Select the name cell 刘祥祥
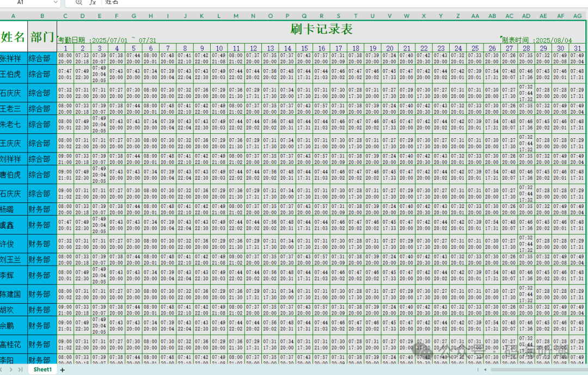Screen dimensions: 588x375 coord(14,159)
